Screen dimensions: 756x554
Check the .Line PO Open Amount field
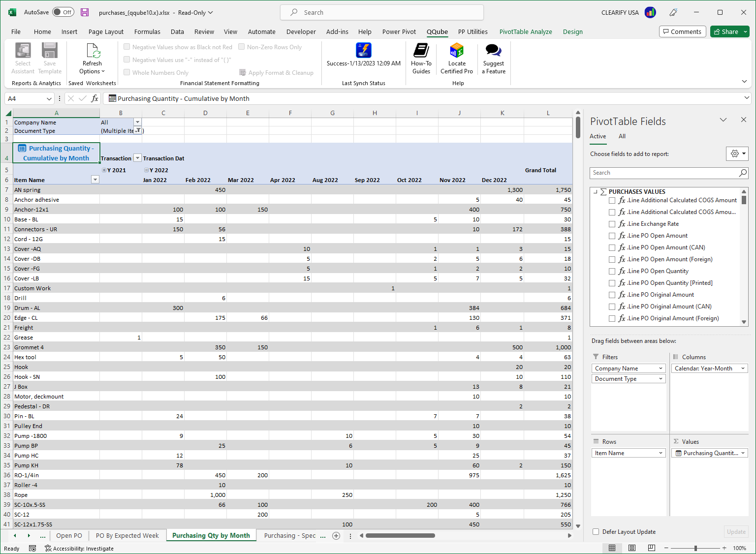point(612,236)
